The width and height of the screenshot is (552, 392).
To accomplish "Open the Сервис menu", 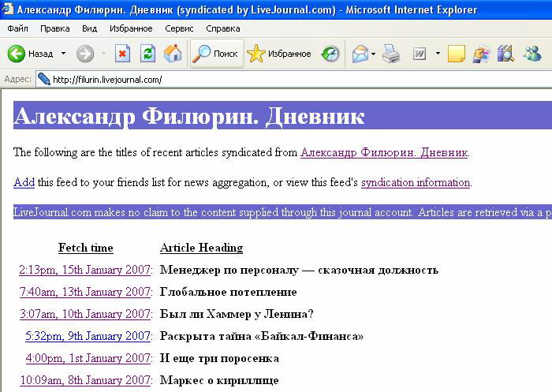I will [x=180, y=28].
